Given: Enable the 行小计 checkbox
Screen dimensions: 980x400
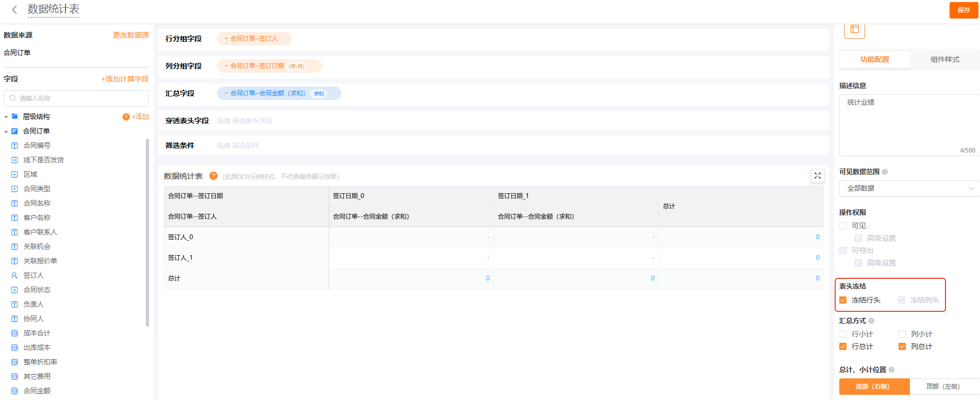Looking at the screenshot, I should click(x=843, y=334).
